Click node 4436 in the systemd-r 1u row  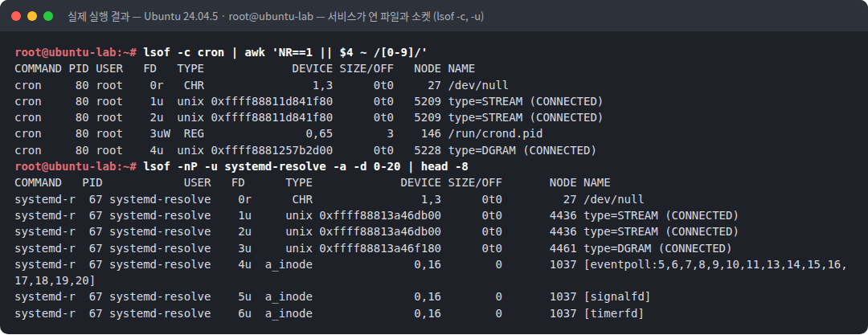point(563,215)
